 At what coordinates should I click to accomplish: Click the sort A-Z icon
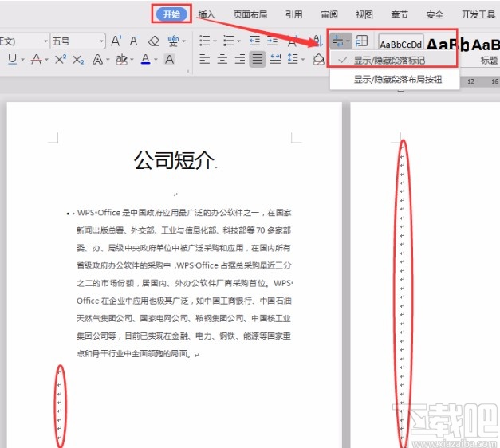pyautogui.click(x=317, y=40)
